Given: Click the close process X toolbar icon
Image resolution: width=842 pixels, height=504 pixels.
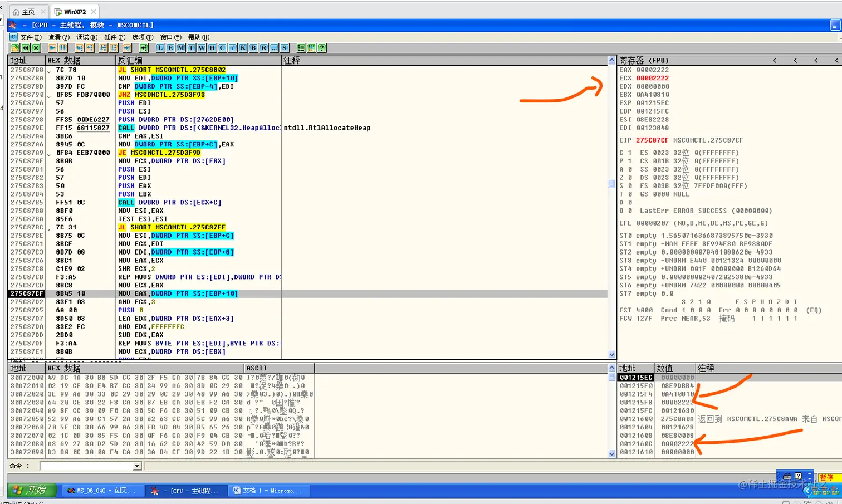Looking at the screenshot, I should pyautogui.click(x=36, y=48).
